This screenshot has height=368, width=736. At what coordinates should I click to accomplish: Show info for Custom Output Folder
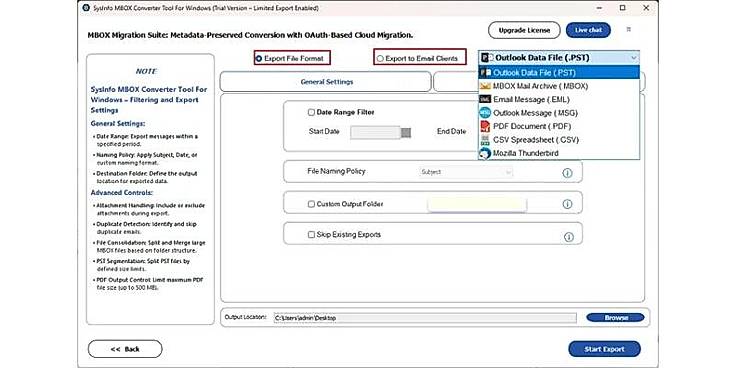click(567, 204)
